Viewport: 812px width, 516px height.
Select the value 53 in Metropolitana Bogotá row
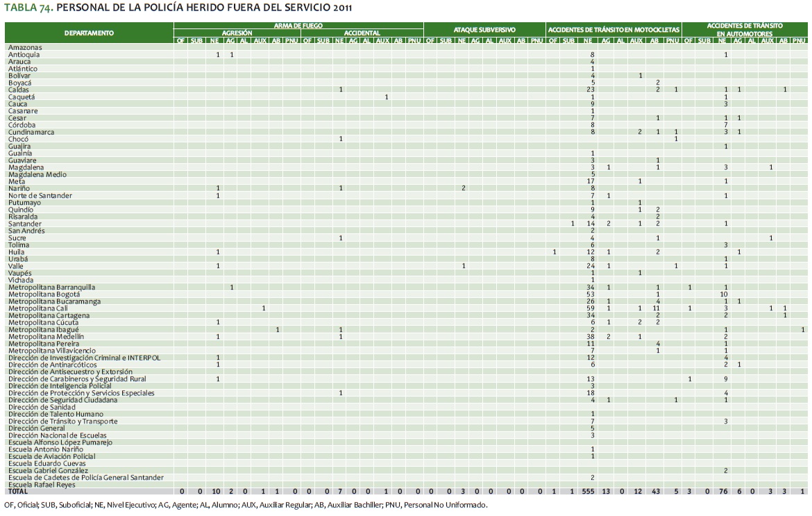pyautogui.click(x=592, y=294)
